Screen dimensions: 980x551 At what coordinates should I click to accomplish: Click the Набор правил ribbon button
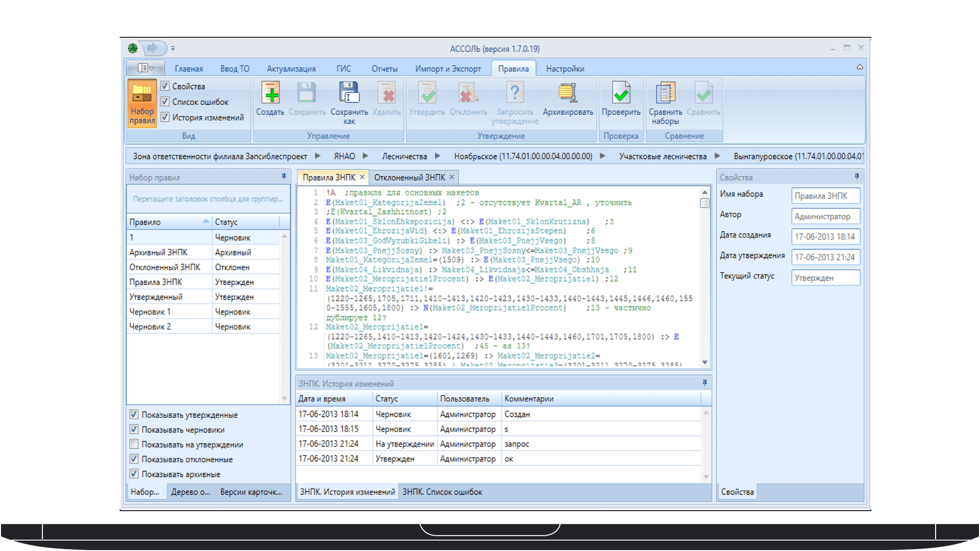[142, 103]
